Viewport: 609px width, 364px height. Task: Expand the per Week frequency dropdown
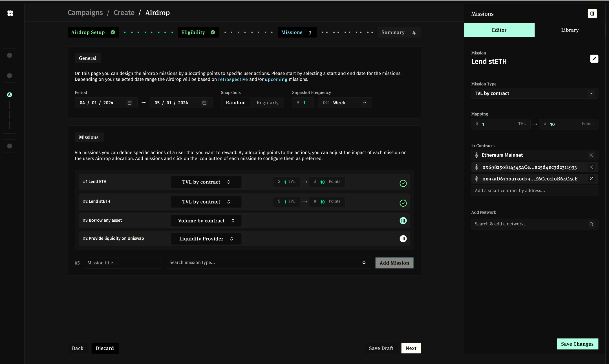(x=345, y=103)
